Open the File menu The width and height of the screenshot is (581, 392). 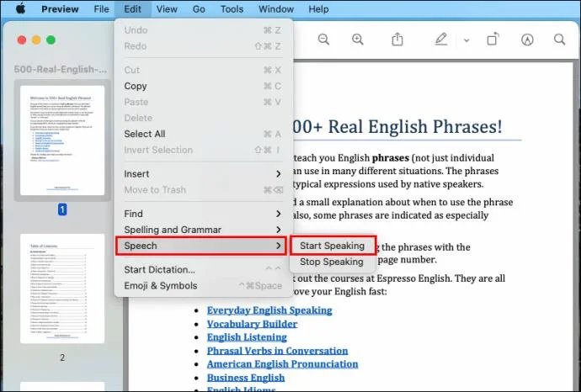click(101, 9)
